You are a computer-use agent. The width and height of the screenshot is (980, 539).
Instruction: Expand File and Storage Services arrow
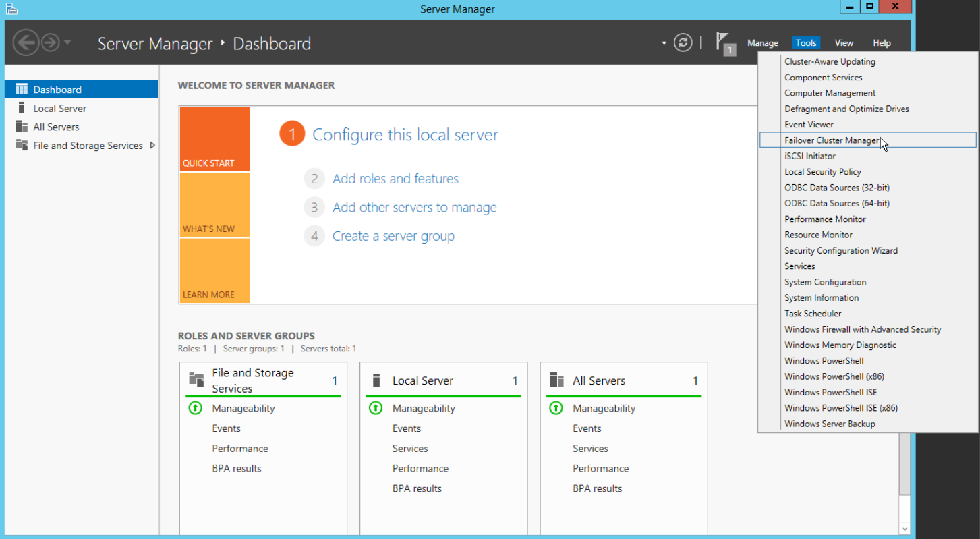point(152,146)
